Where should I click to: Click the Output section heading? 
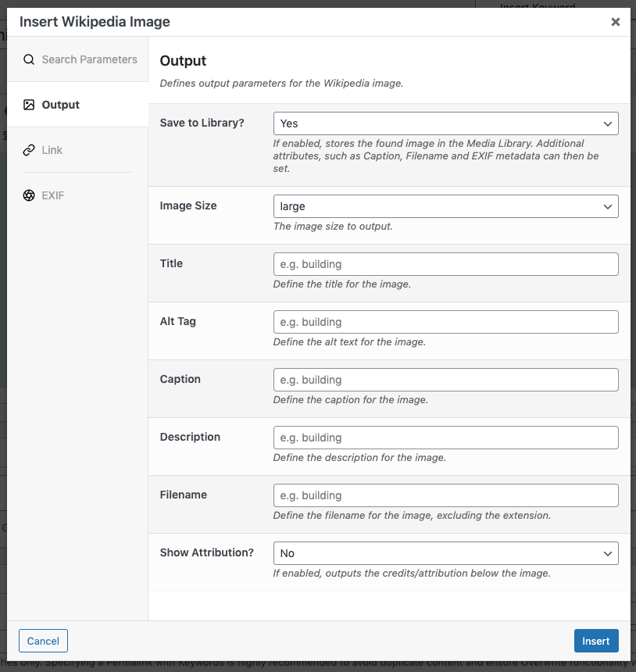[183, 61]
